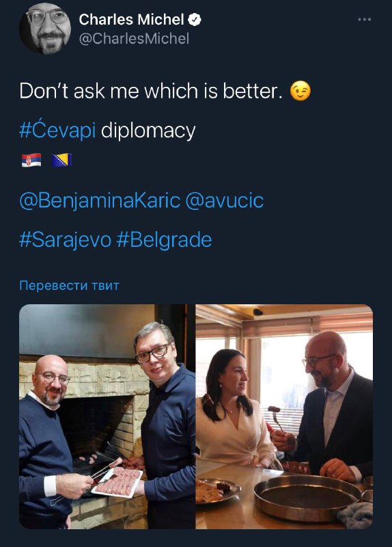Viewport: 392px width, 547px height.
Task: Open the right photo in the restaurant
Action: click(284, 416)
